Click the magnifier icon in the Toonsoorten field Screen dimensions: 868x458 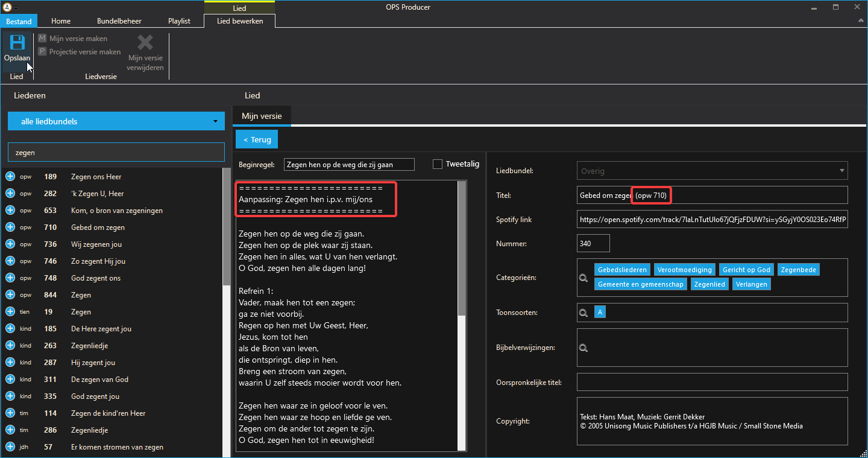tap(583, 313)
